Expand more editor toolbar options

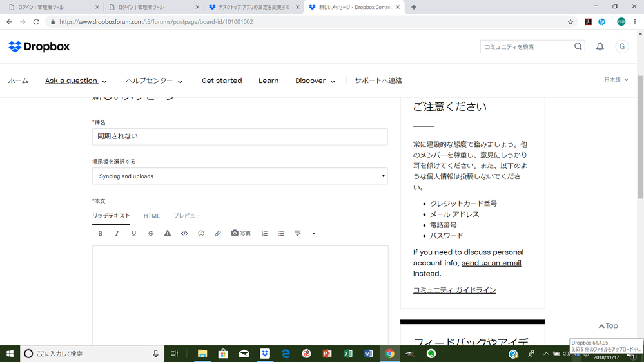point(314,234)
